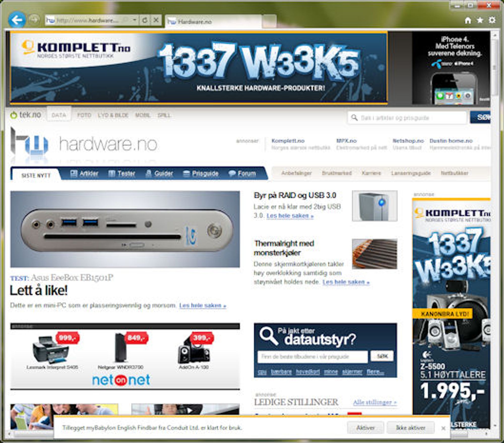Open the Artikler menu item
Image resolution: width=504 pixels, height=443 pixels.
click(x=84, y=173)
